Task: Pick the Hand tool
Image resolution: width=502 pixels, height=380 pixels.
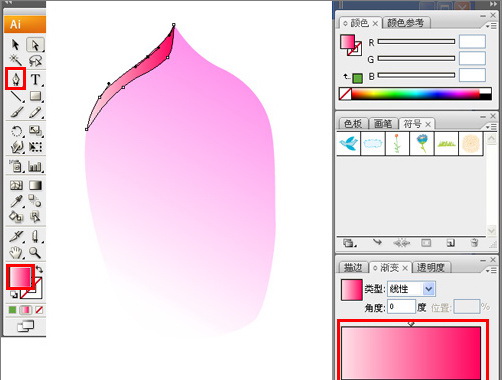Action: 15,253
